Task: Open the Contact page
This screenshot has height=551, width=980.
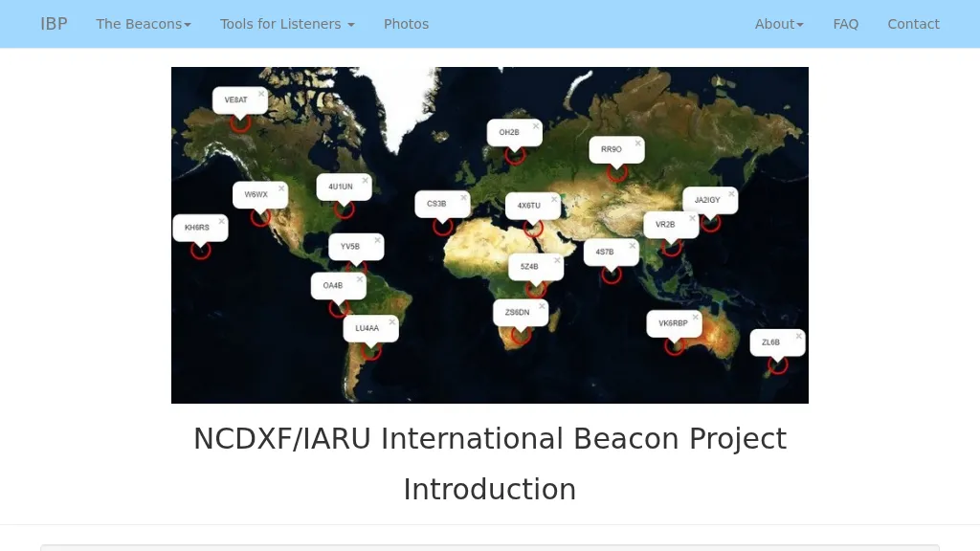Action: pyautogui.click(x=913, y=24)
